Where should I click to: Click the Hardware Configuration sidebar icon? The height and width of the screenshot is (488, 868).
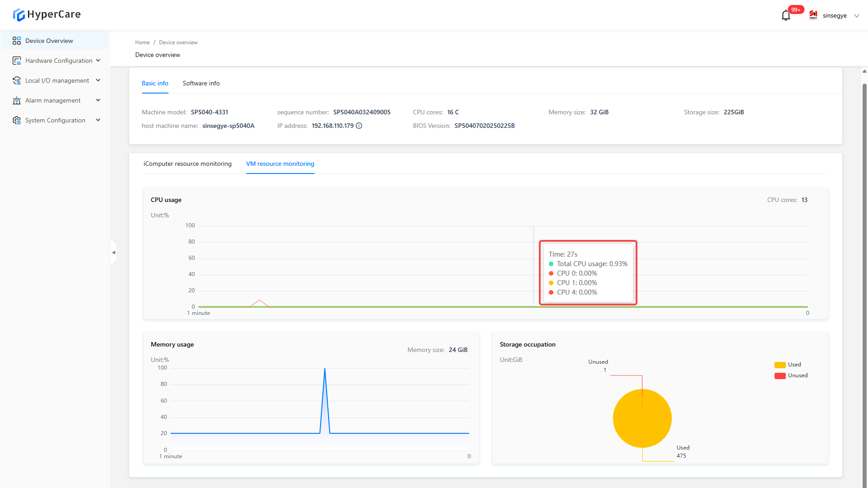point(17,61)
